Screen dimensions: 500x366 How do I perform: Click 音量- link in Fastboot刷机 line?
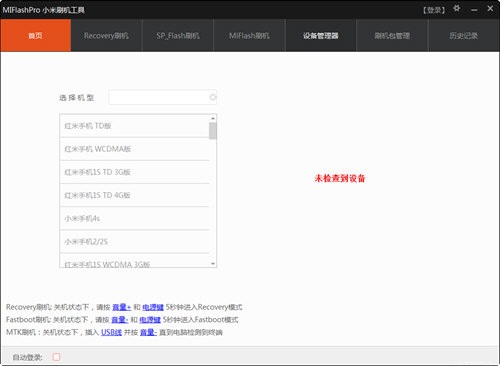tap(119, 320)
